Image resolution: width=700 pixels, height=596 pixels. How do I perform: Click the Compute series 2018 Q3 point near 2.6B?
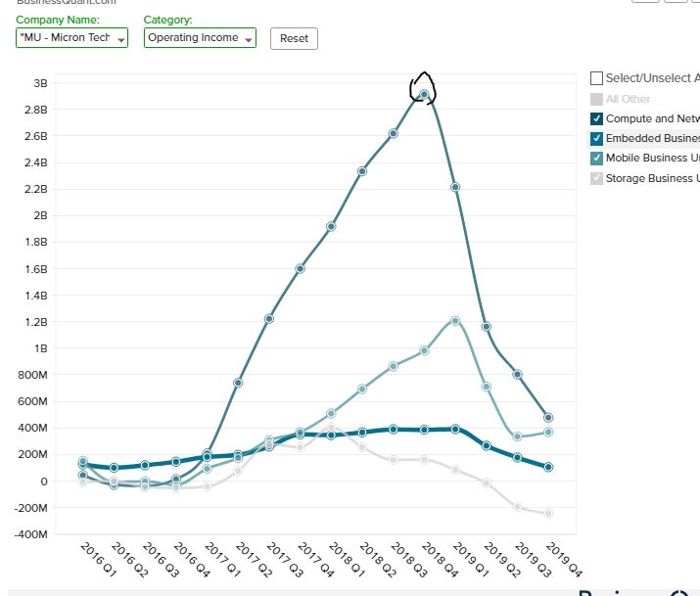coord(394,133)
